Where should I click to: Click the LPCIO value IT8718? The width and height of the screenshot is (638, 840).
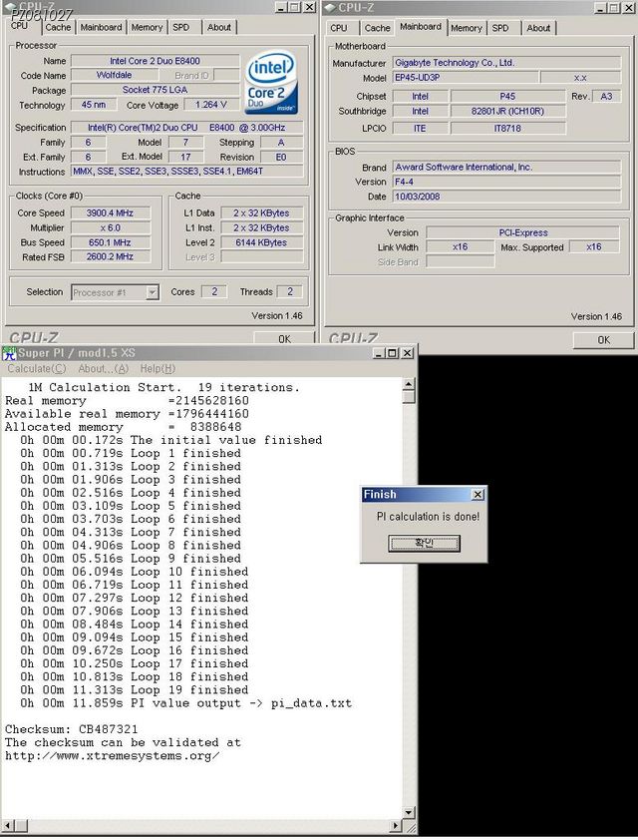pyautogui.click(x=507, y=129)
